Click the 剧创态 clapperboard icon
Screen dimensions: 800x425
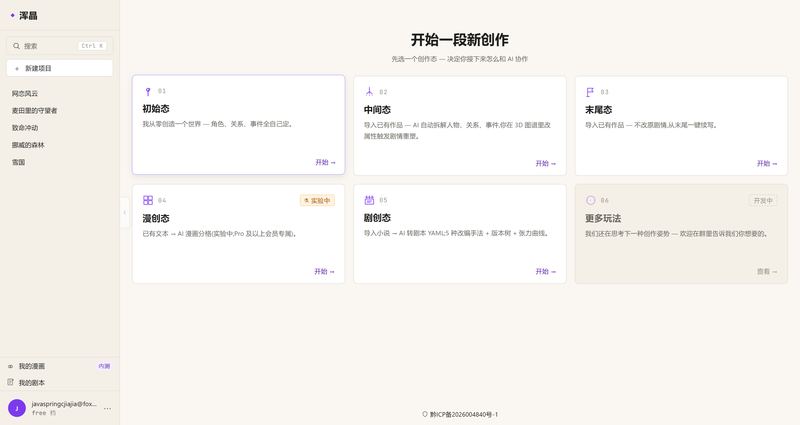pyautogui.click(x=369, y=200)
